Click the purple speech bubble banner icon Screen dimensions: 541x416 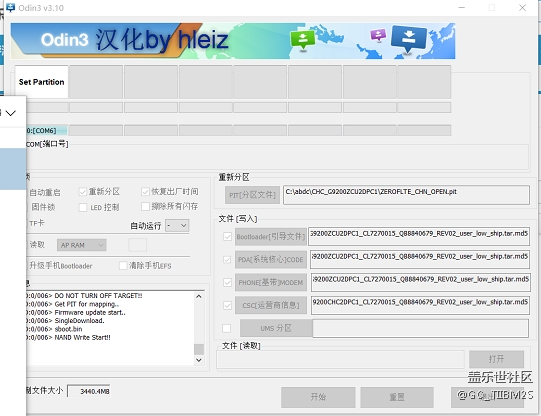(378, 35)
